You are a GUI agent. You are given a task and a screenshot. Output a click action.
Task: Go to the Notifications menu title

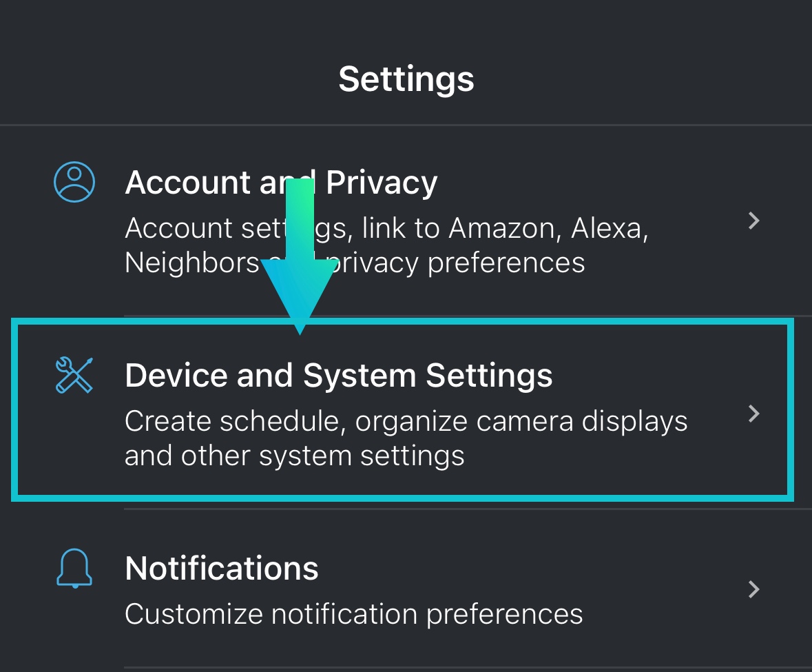pyautogui.click(x=222, y=569)
